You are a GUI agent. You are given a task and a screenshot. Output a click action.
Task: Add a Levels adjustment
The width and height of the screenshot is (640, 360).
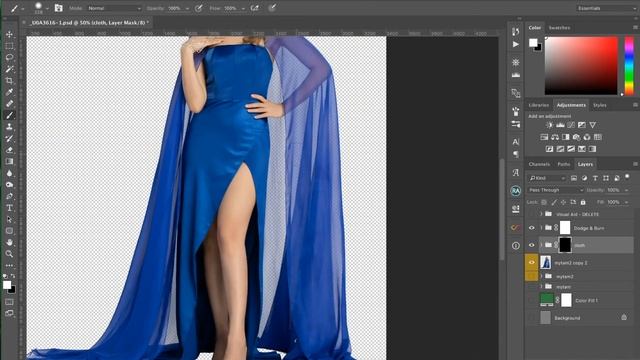[x=560, y=125]
